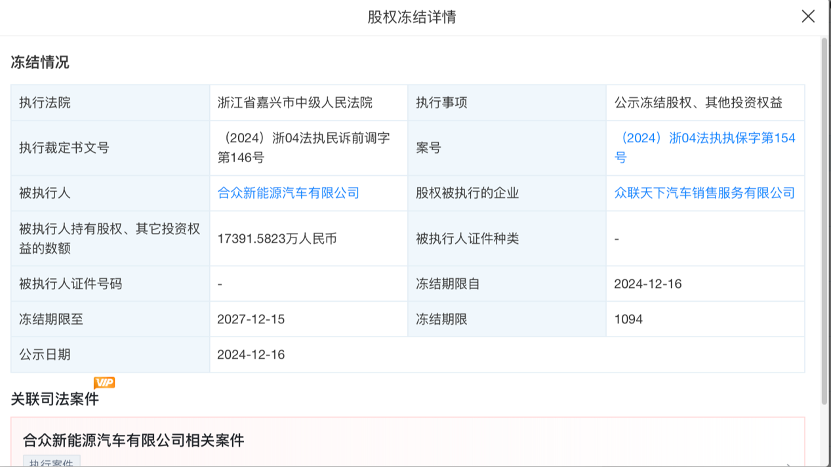Click the ruling number ending 第146号
The height and width of the screenshot is (468, 832).
[304, 148]
